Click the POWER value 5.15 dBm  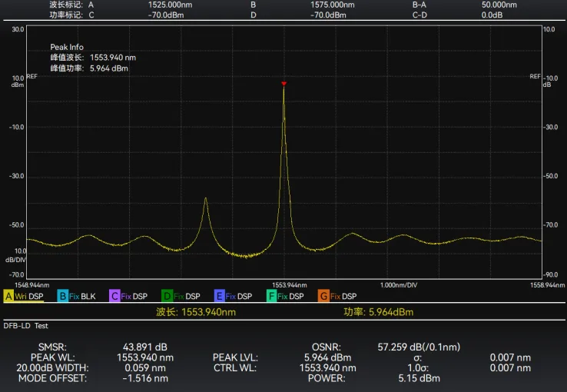pos(419,378)
